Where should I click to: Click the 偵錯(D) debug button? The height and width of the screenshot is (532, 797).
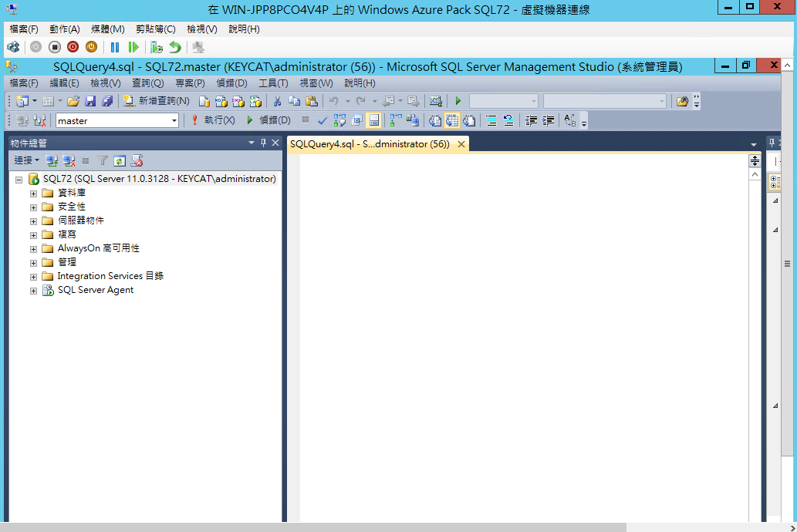click(268, 120)
